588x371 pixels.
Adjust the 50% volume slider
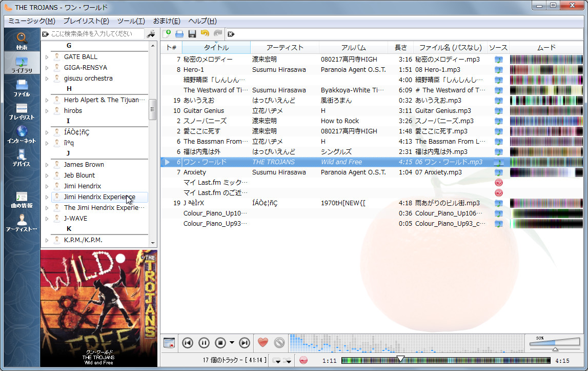pyautogui.click(x=555, y=344)
